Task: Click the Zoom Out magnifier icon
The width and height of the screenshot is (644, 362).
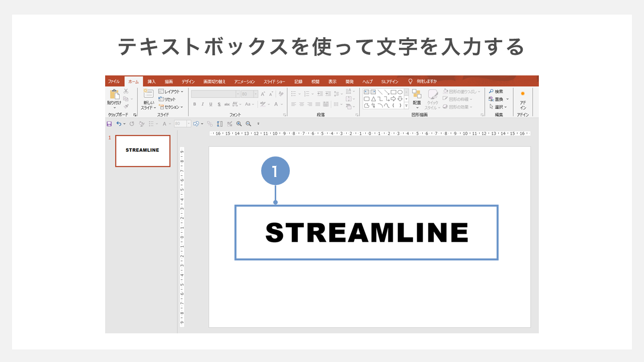Action: tap(249, 124)
